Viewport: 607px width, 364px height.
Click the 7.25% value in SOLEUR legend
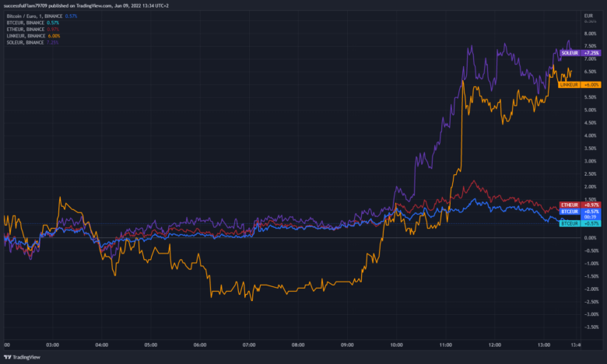pyautogui.click(x=53, y=43)
